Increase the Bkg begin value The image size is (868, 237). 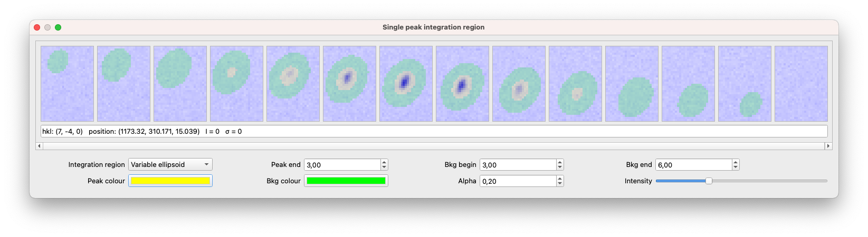click(560, 162)
